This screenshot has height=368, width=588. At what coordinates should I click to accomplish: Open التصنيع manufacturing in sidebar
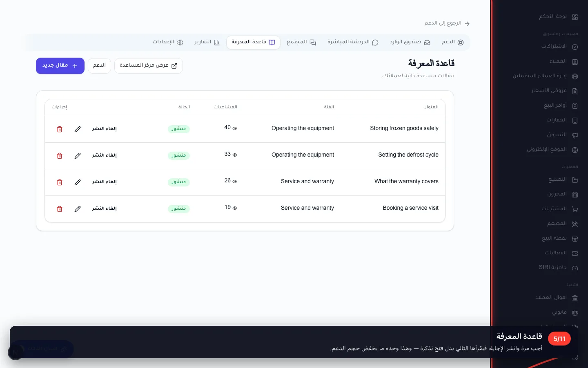point(563,180)
